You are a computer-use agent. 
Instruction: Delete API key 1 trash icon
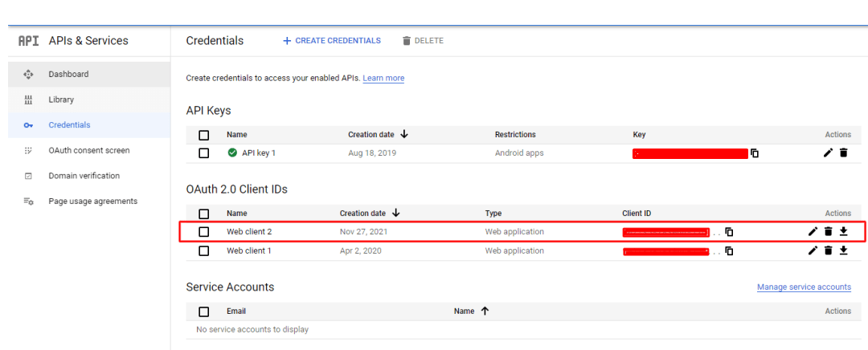click(844, 153)
